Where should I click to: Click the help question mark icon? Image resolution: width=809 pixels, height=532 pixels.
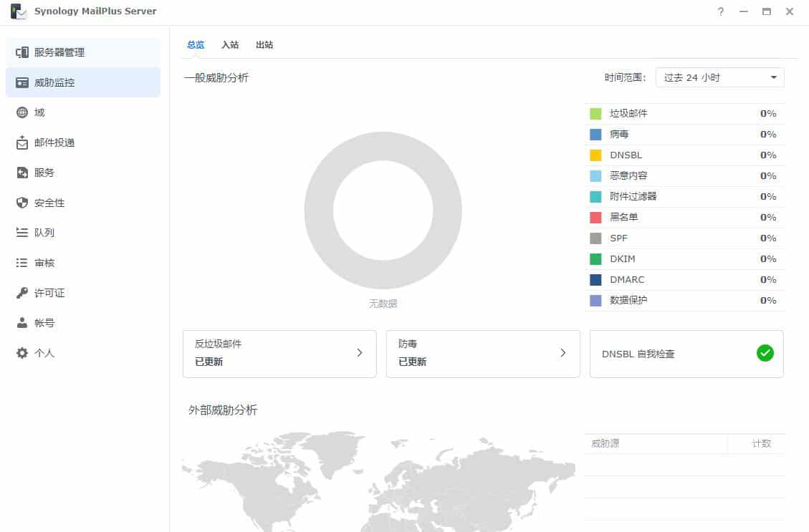[720, 11]
